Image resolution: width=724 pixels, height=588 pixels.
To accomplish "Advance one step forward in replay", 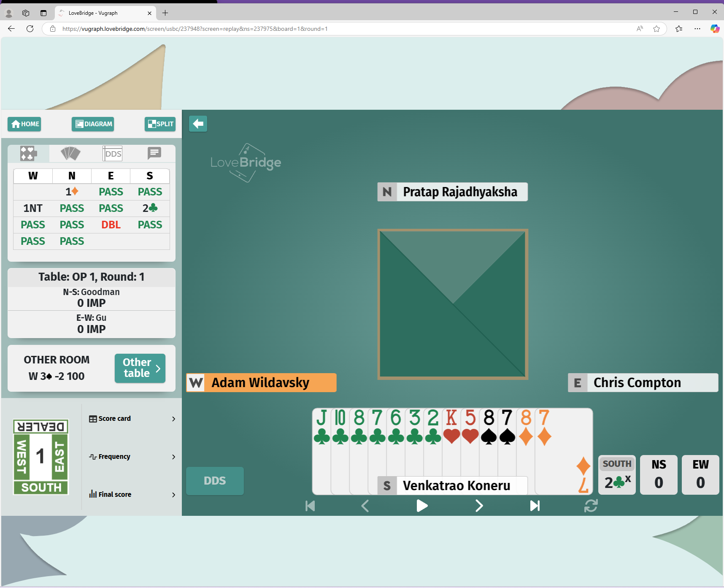I will [479, 506].
